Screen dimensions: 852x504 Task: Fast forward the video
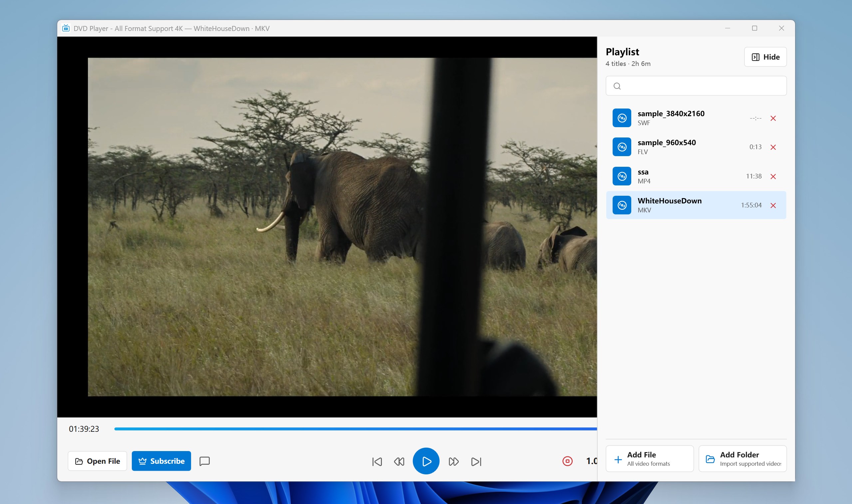454,461
